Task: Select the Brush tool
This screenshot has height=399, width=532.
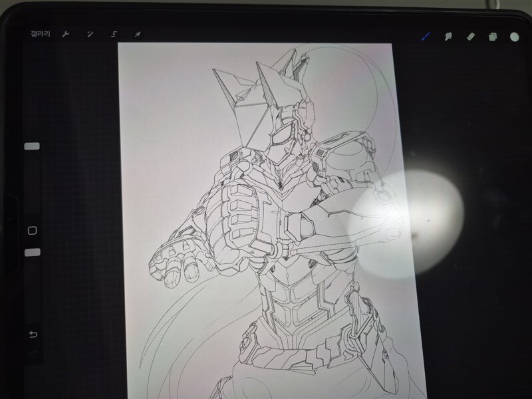Action: [426, 36]
